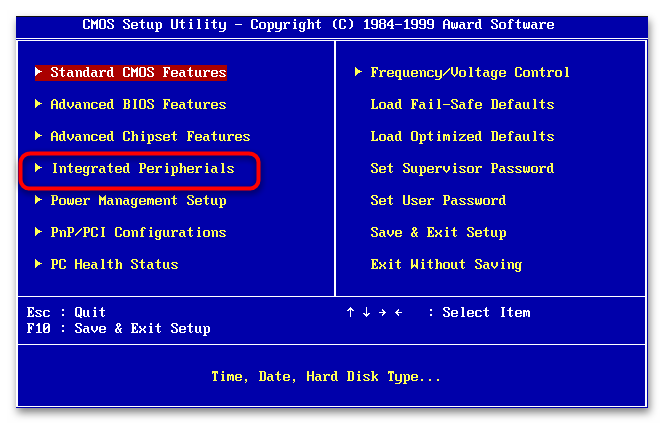Choose Load Optimized Defaults
This screenshot has width=664, height=424.
tap(461, 136)
